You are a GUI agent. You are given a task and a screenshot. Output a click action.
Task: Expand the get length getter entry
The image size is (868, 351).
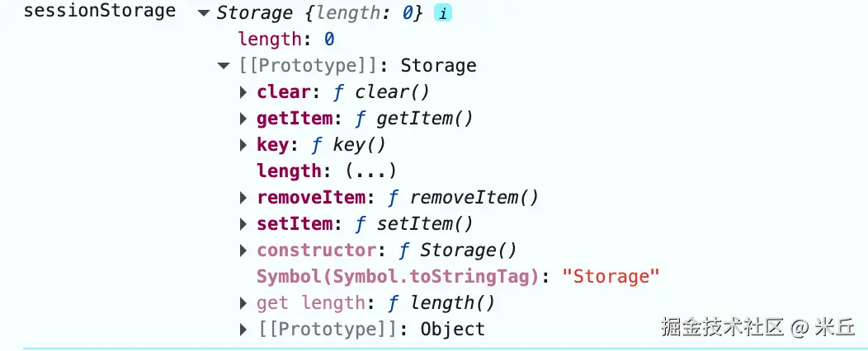[243, 303]
